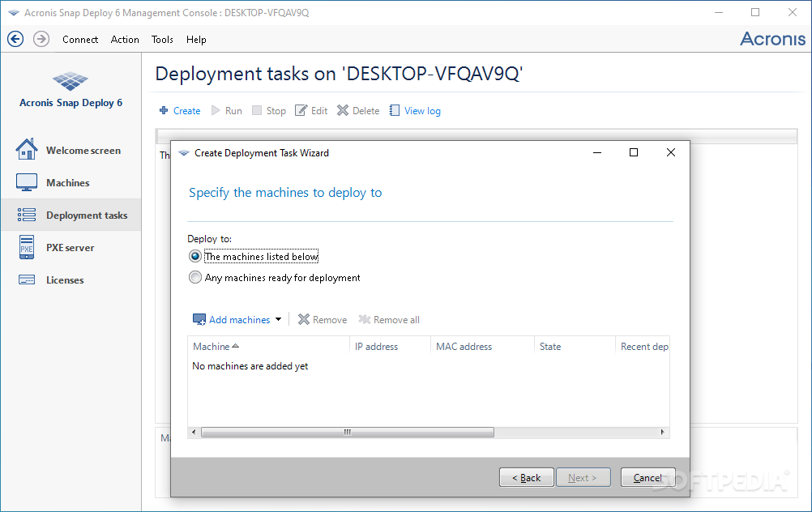812x512 pixels.
Task: Click the Machines monitor icon
Action: [x=27, y=182]
